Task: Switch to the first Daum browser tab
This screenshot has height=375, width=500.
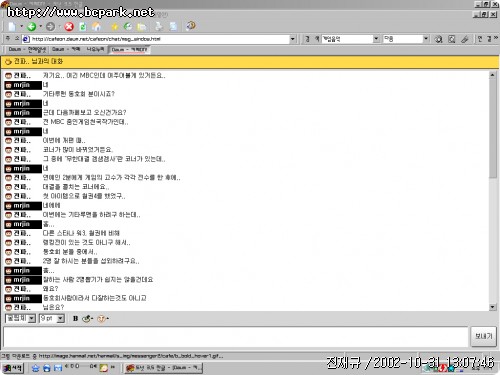Action: pyautogui.click(x=27, y=50)
